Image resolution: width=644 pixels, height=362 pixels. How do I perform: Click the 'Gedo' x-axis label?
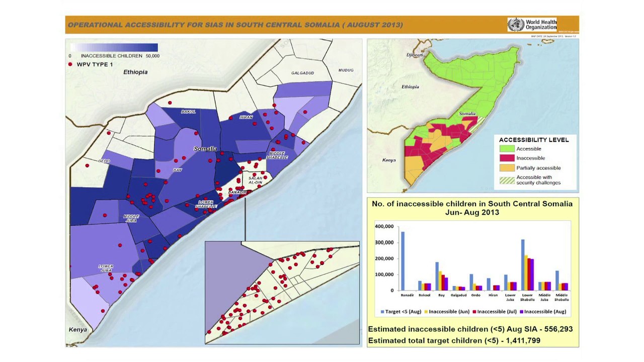click(x=476, y=295)
